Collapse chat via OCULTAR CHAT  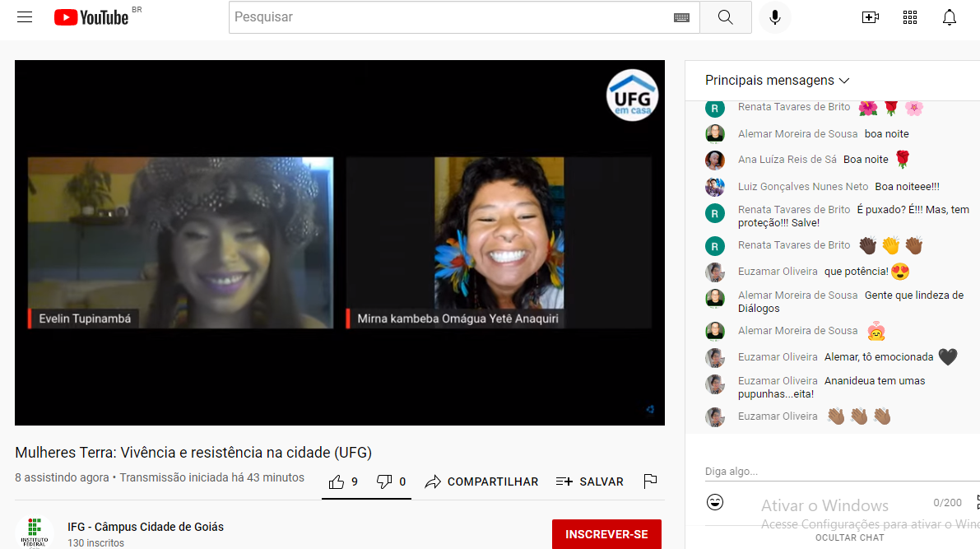tap(849, 537)
